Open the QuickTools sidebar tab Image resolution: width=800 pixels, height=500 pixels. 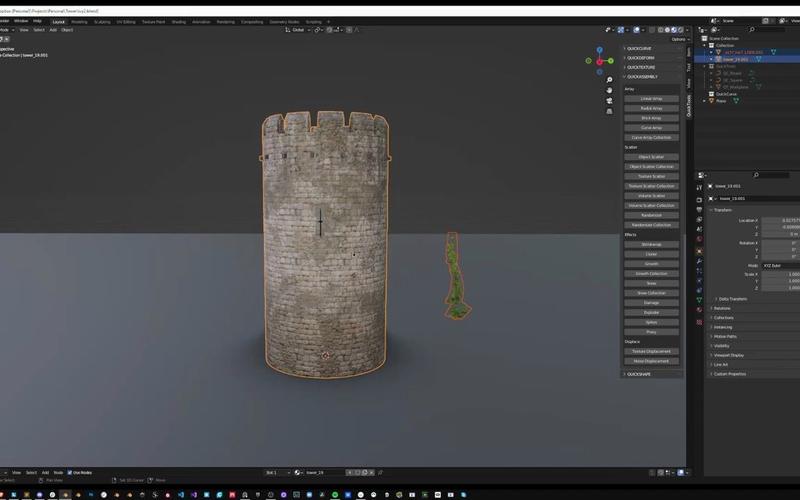pyautogui.click(x=688, y=106)
